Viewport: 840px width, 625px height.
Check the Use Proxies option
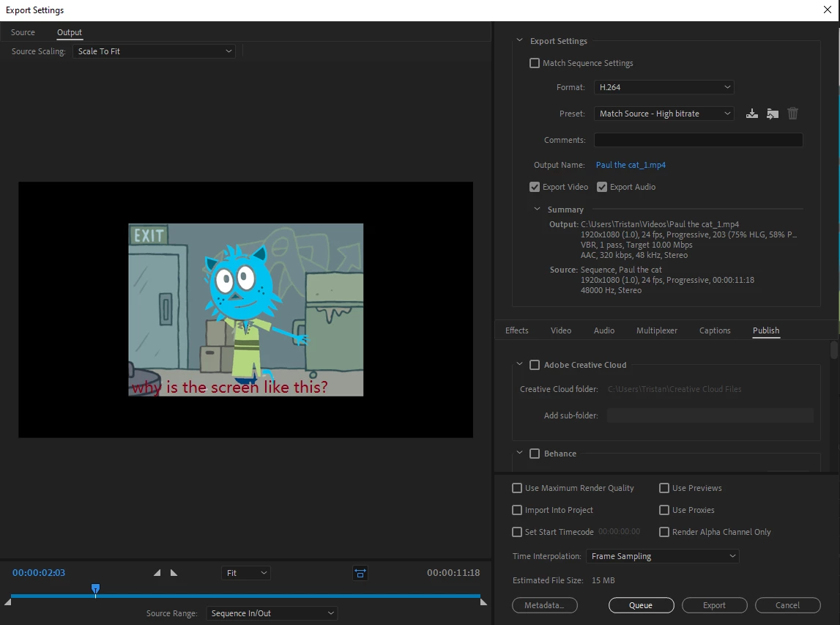664,510
